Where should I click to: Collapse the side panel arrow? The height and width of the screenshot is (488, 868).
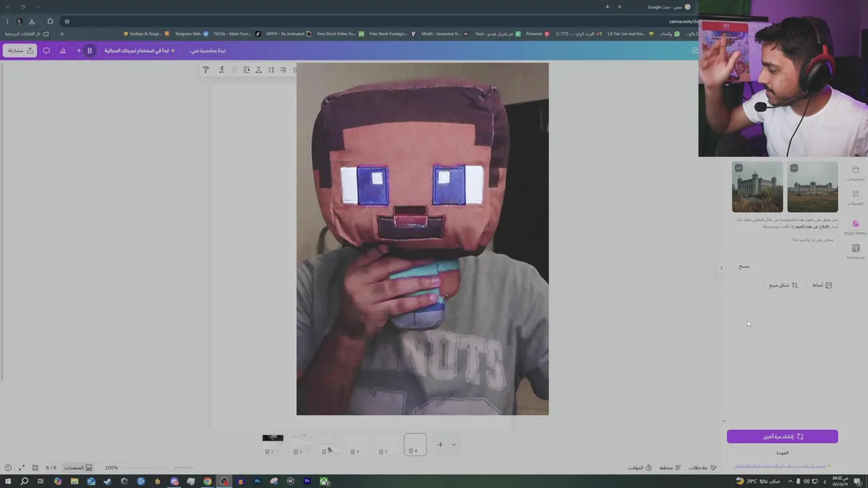[x=721, y=268]
